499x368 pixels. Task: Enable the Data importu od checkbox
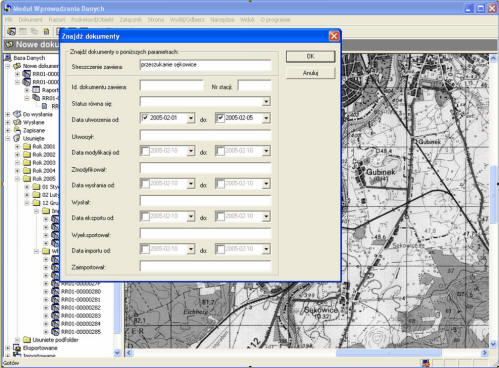tap(145, 249)
